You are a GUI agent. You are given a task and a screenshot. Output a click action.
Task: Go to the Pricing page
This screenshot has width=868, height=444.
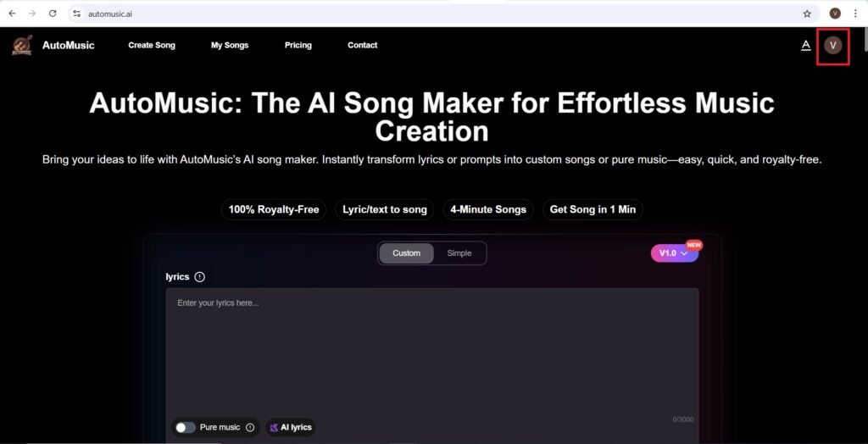(x=298, y=46)
